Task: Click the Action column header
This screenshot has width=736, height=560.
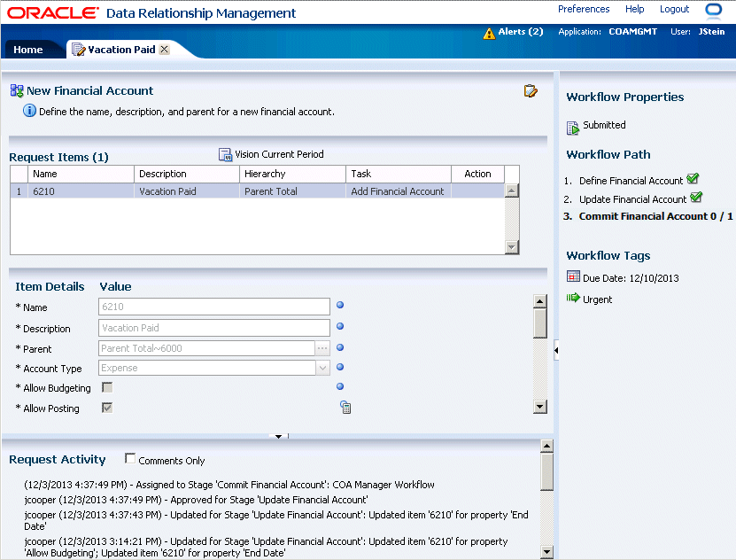Action: click(478, 174)
